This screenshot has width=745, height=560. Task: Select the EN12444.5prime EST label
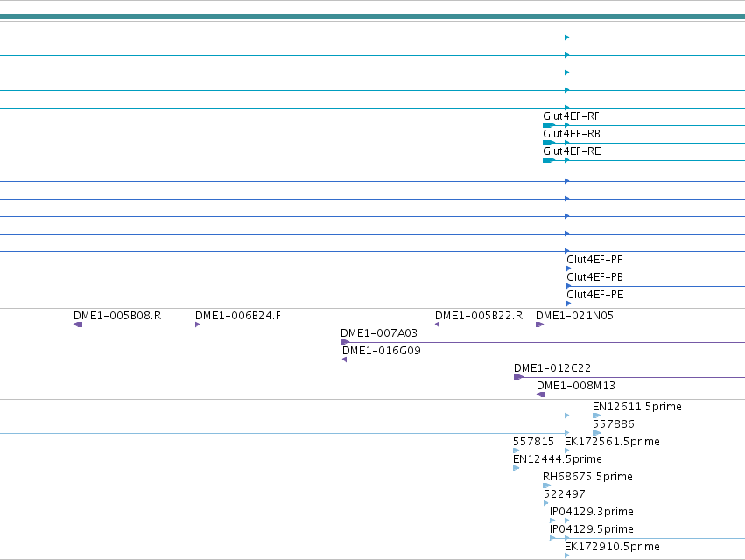558,459
